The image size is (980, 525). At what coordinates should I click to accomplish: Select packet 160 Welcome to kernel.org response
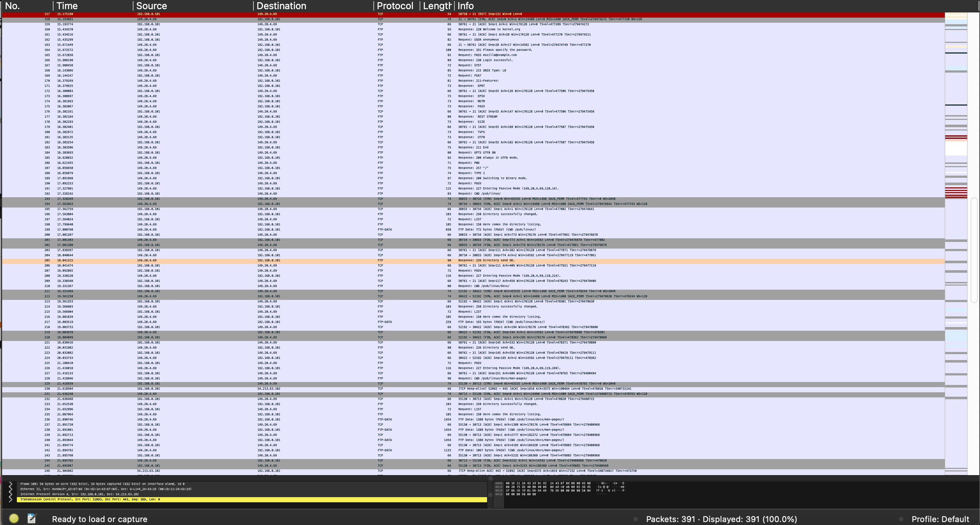click(266, 29)
